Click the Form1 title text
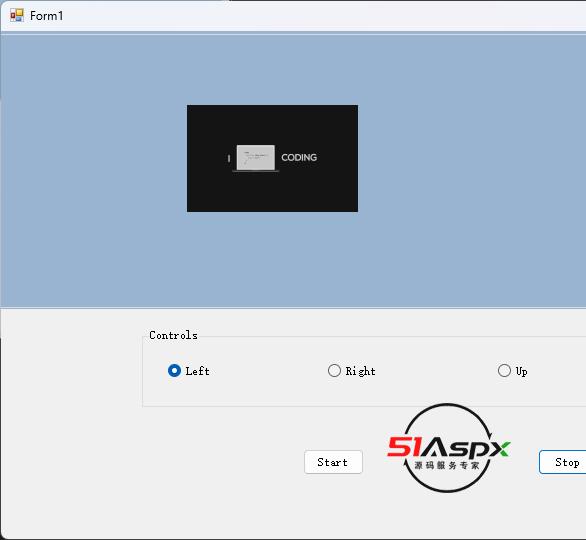The width and height of the screenshot is (586, 540). [47, 16]
